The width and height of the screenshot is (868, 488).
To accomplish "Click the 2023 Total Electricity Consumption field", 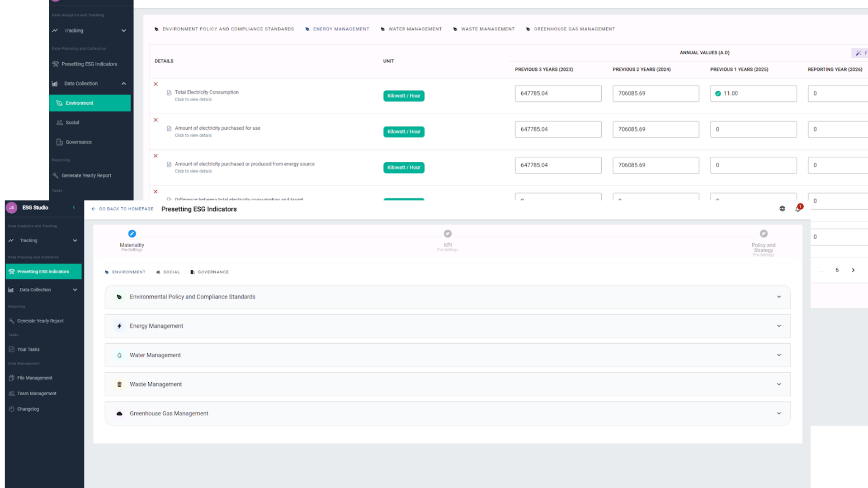I will click(558, 94).
